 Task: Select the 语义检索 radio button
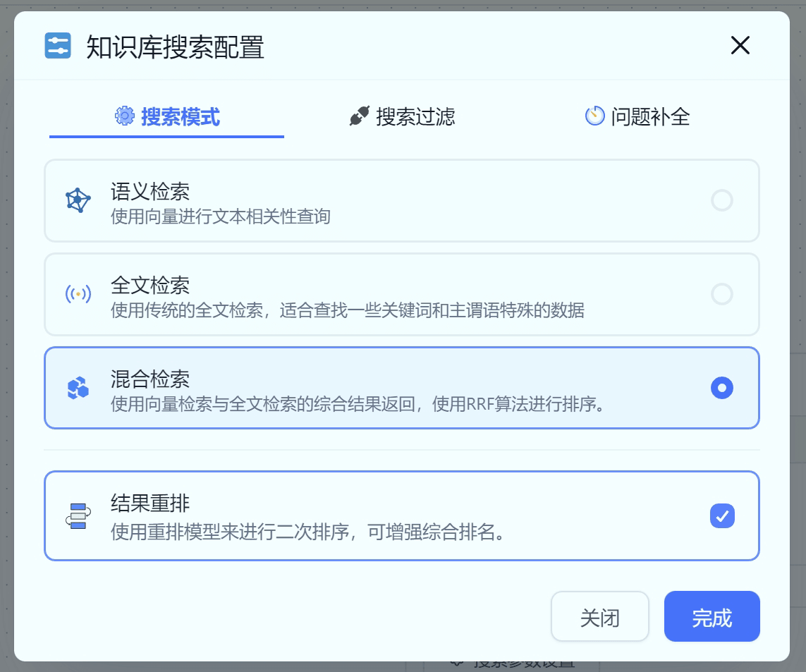click(x=721, y=201)
